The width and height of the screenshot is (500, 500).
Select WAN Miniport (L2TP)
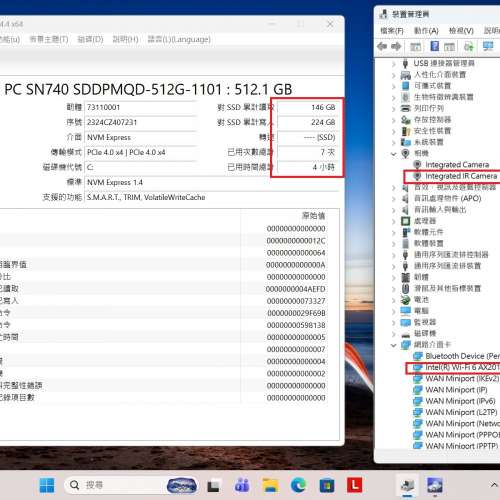(461, 412)
